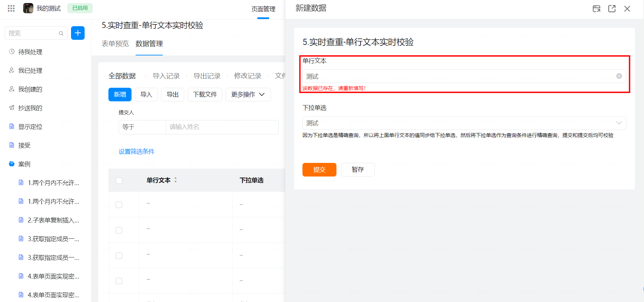Check the third data row checkbox
This screenshot has height=302, width=644.
119,256
